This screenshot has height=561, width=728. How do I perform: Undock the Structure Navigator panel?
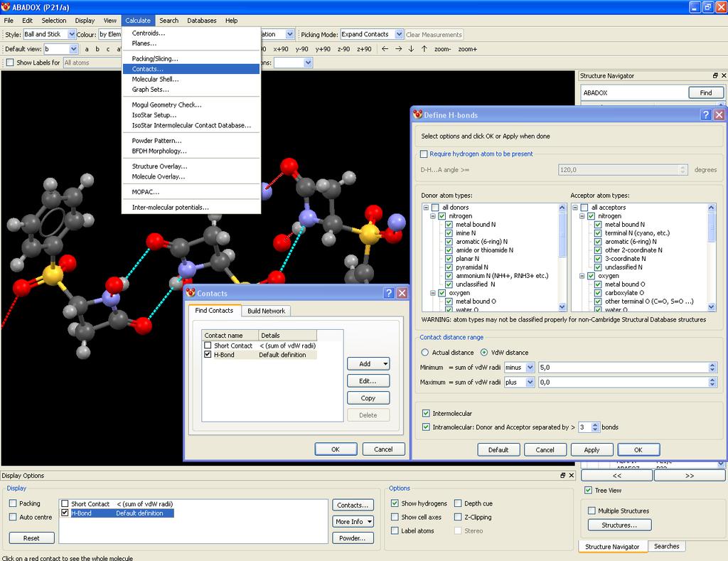(715, 75)
